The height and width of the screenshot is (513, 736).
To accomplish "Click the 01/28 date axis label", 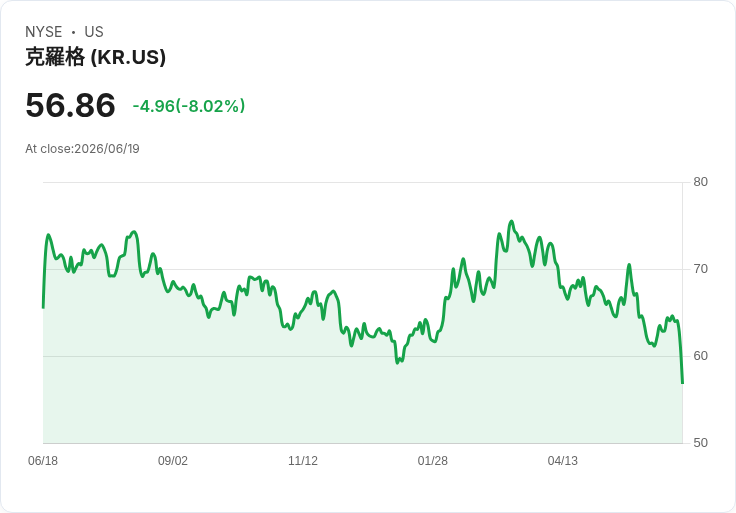I will pyautogui.click(x=432, y=461).
